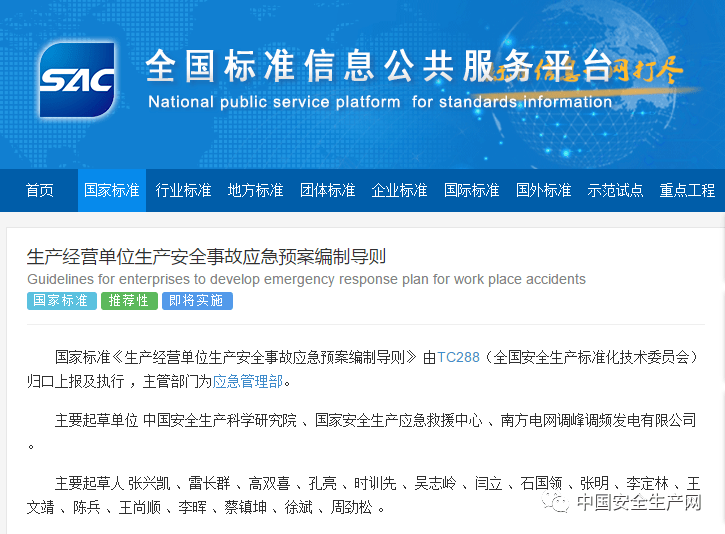725x534 pixels.
Task: Open the 应急管理部 link
Action: click(248, 381)
